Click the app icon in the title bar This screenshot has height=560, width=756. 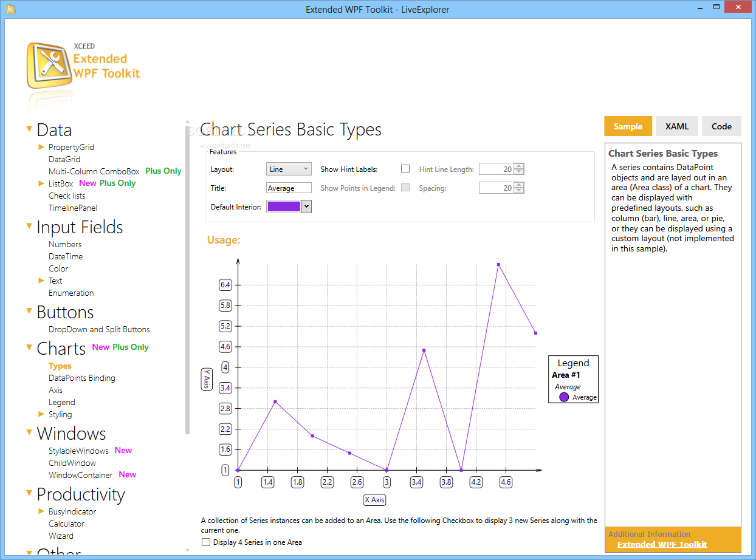pos(10,9)
